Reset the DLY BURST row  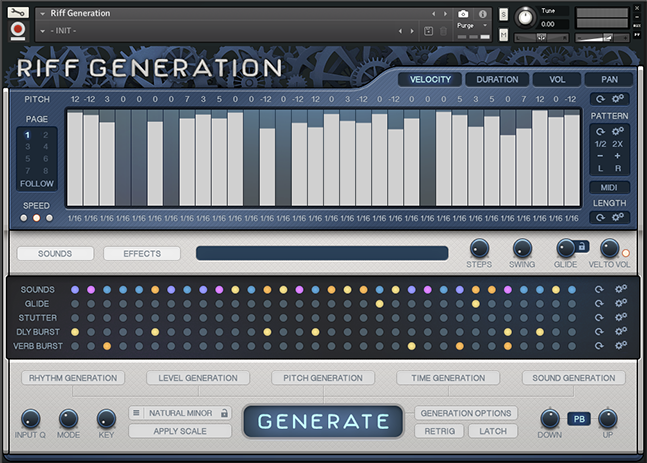pyautogui.click(x=599, y=332)
